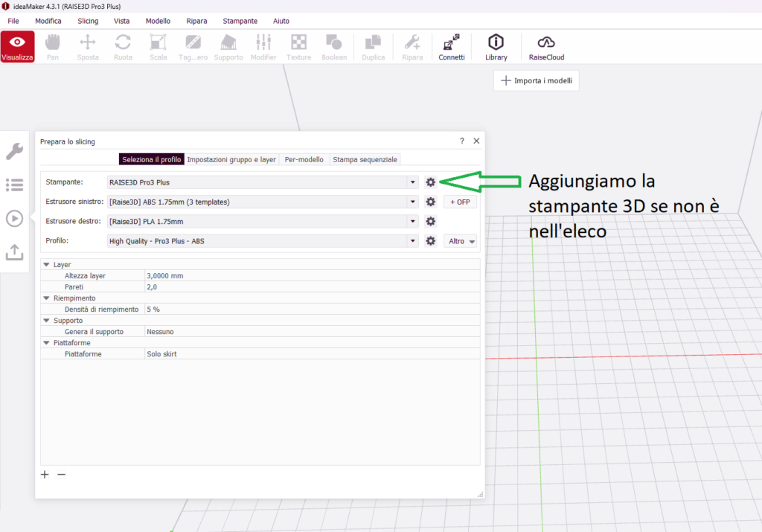
Task: Switch to Impostazioni gruppo e layer tab
Action: [x=231, y=159]
